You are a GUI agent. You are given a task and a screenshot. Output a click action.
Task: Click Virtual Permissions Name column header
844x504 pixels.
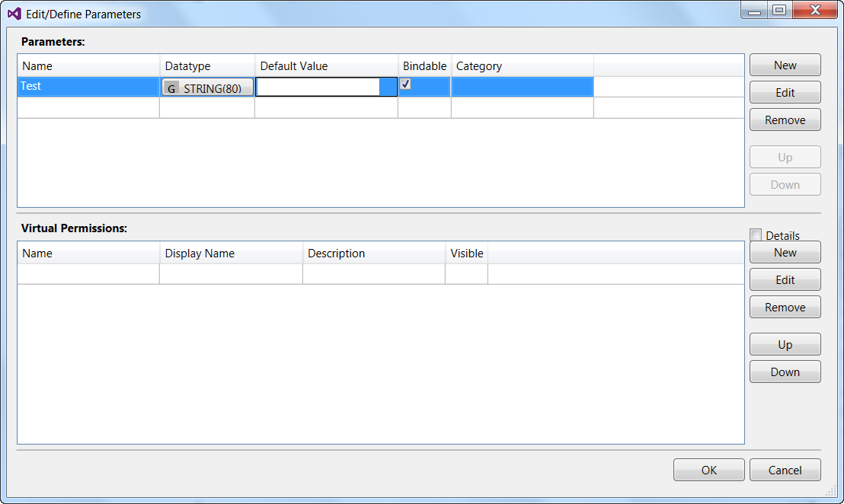point(88,254)
